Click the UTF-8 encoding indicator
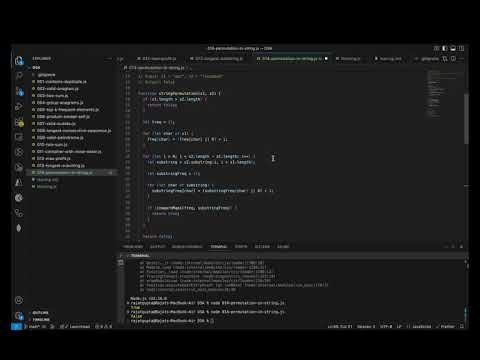Viewport: 480px width, 360px height. click(386, 327)
